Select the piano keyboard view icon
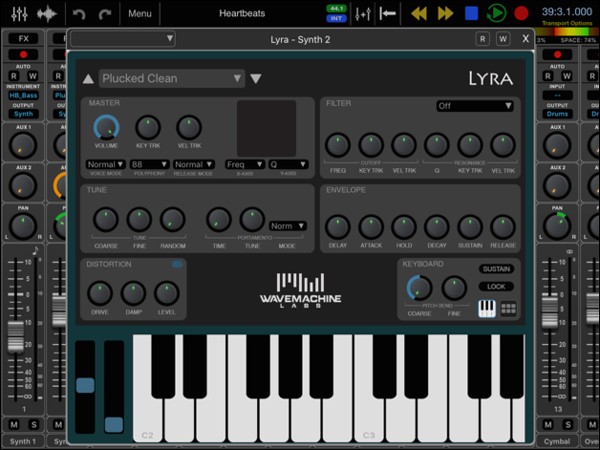The image size is (600, 450). 487,309
